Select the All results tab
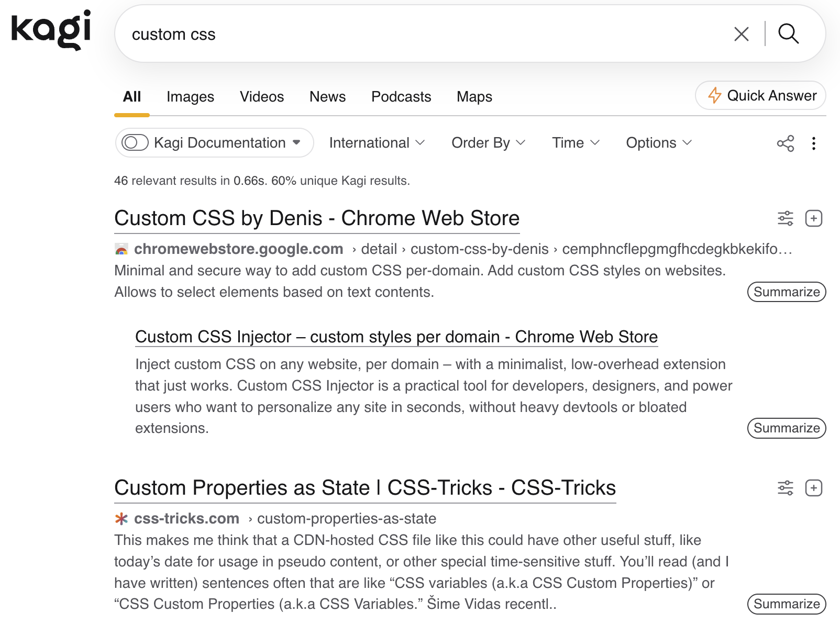 click(132, 97)
